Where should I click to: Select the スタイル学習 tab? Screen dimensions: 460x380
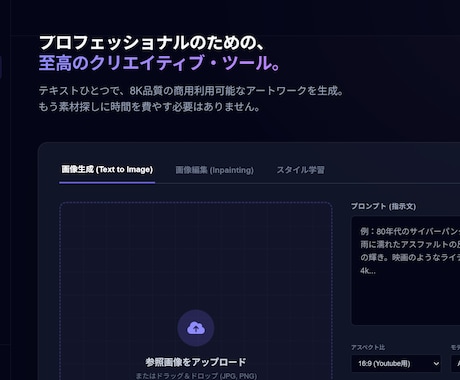[300, 170]
